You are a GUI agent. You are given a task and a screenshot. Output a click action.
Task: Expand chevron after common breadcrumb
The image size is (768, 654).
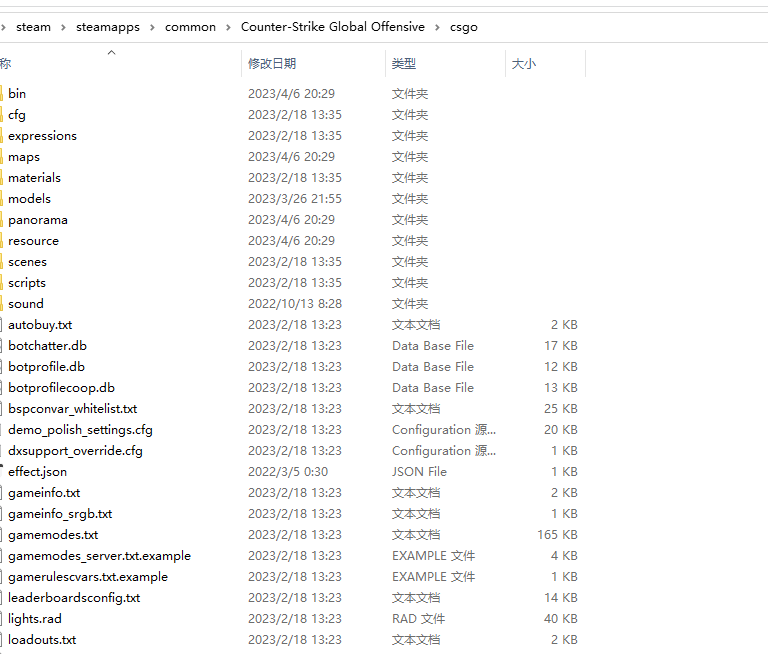point(228,27)
